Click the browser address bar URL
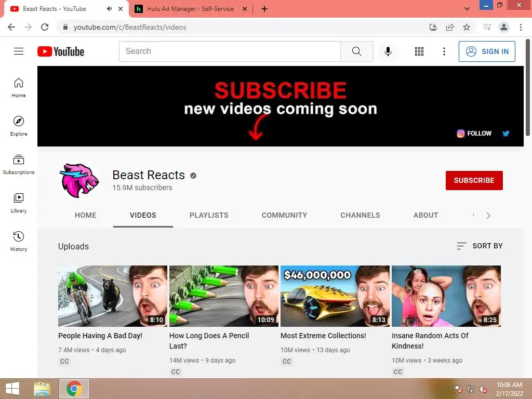Image resolution: width=532 pixels, height=399 pixels. click(x=129, y=27)
